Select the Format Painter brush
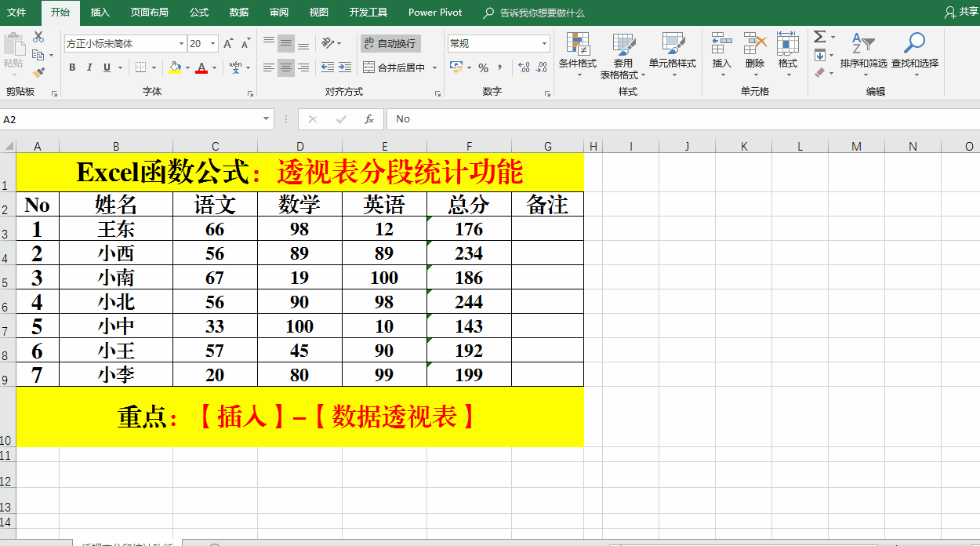Screen dimensions: 980x546 point(38,73)
